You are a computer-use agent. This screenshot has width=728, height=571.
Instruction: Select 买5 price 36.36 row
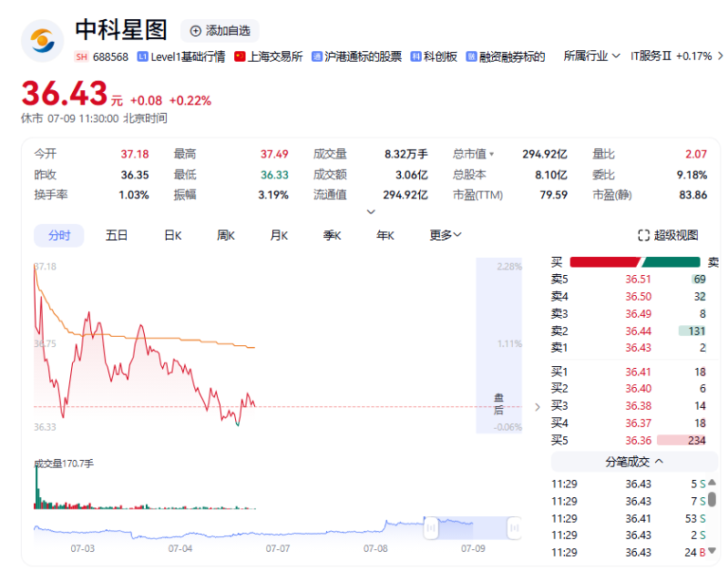[x=629, y=440]
